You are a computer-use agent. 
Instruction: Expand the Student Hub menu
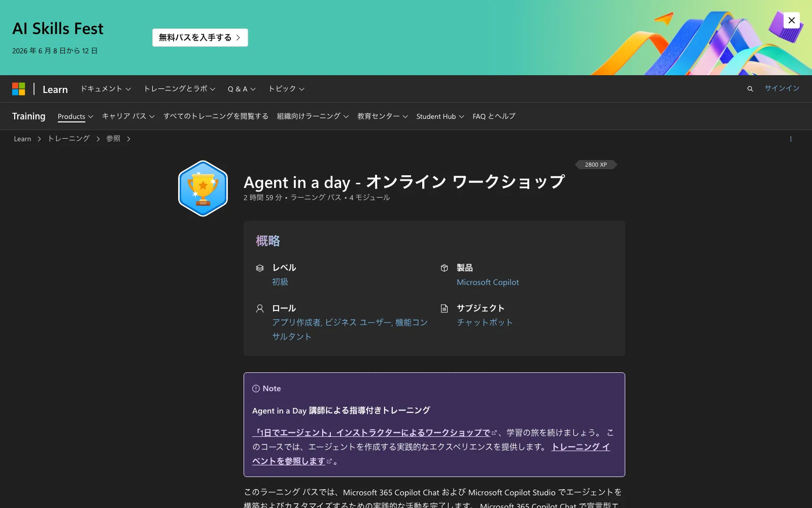(x=441, y=116)
